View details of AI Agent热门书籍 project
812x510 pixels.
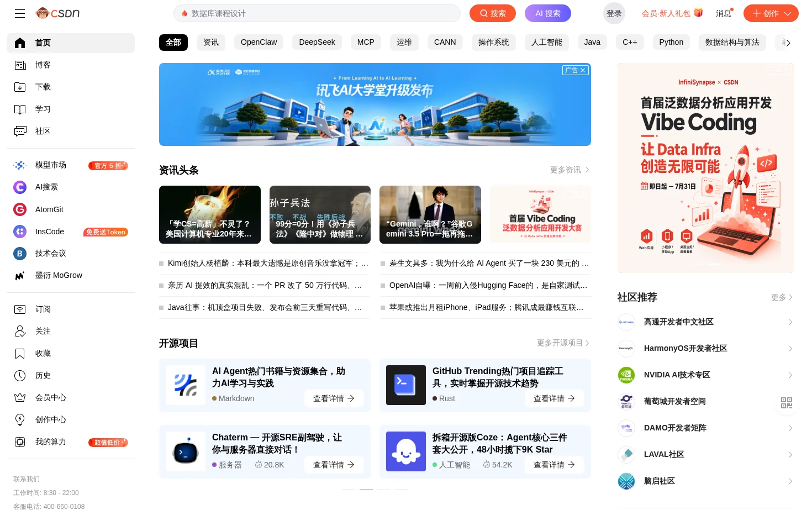tap(334, 398)
